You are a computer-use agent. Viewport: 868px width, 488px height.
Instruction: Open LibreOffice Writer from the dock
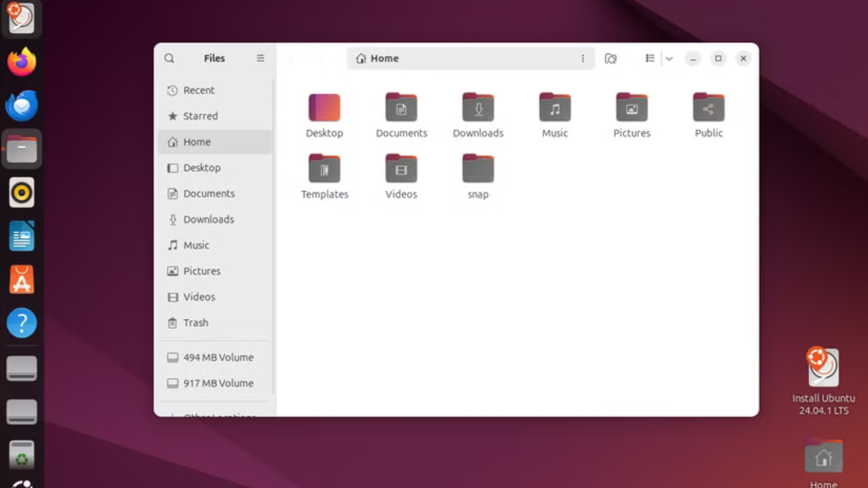click(21, 235)
